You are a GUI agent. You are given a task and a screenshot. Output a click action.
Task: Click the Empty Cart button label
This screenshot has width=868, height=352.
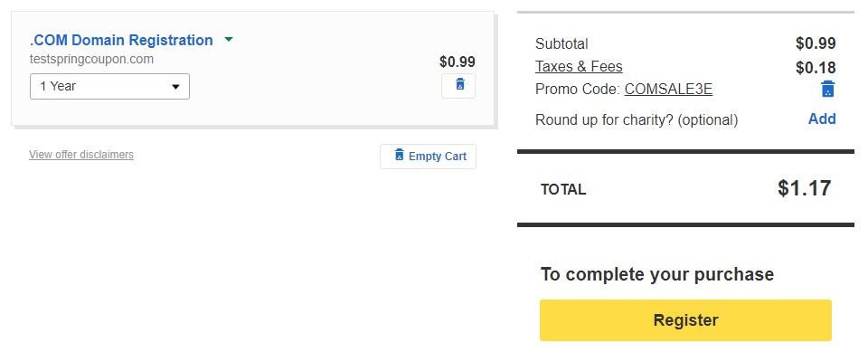click(x=438, y=157)
